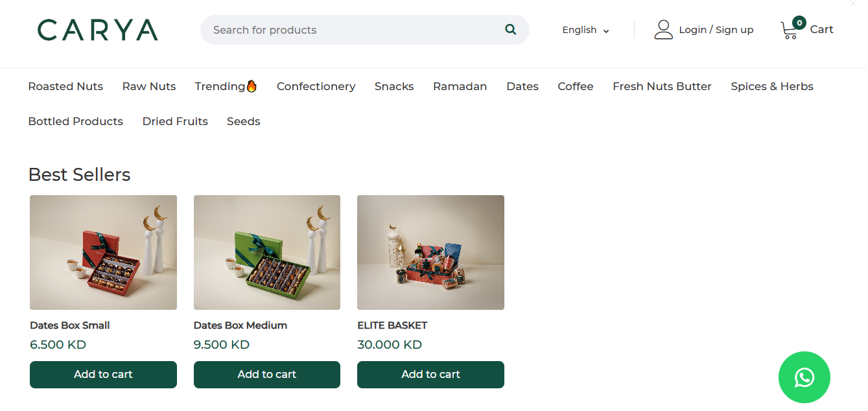
Task: Add Dates Box Small to cart
Action: [103, 374]
